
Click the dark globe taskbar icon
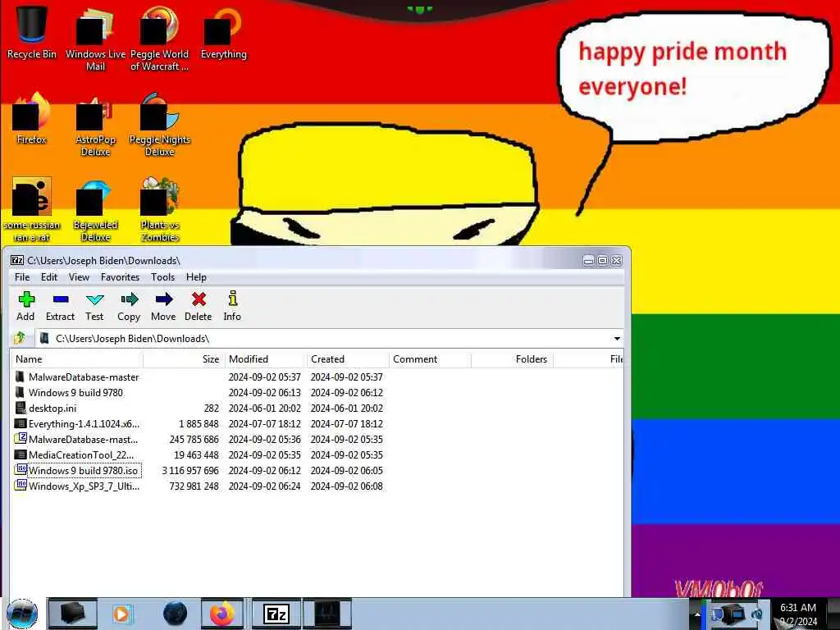click(176, 614)
